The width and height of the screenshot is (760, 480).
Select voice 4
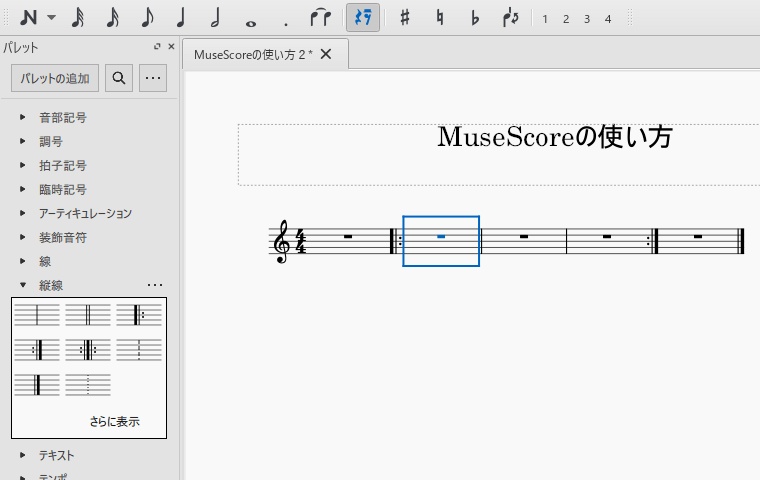[x=608, y=19]
